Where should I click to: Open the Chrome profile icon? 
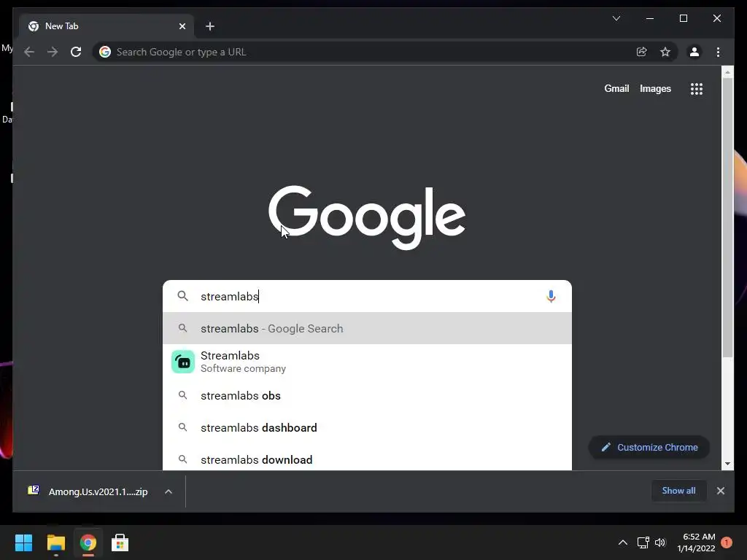(694, 52)
